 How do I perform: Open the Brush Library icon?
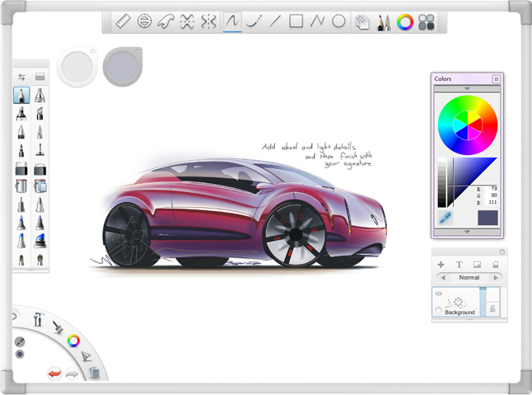click(x=40, y=77)
